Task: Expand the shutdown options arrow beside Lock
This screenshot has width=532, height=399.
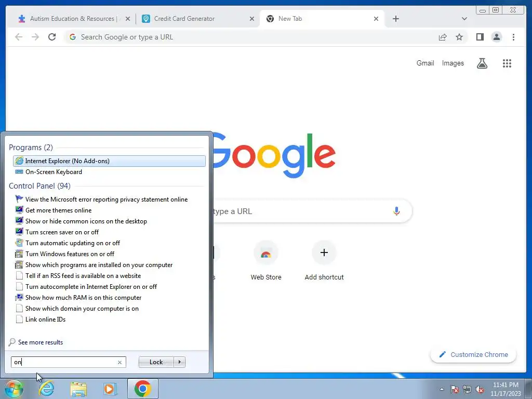Action: 179,362
